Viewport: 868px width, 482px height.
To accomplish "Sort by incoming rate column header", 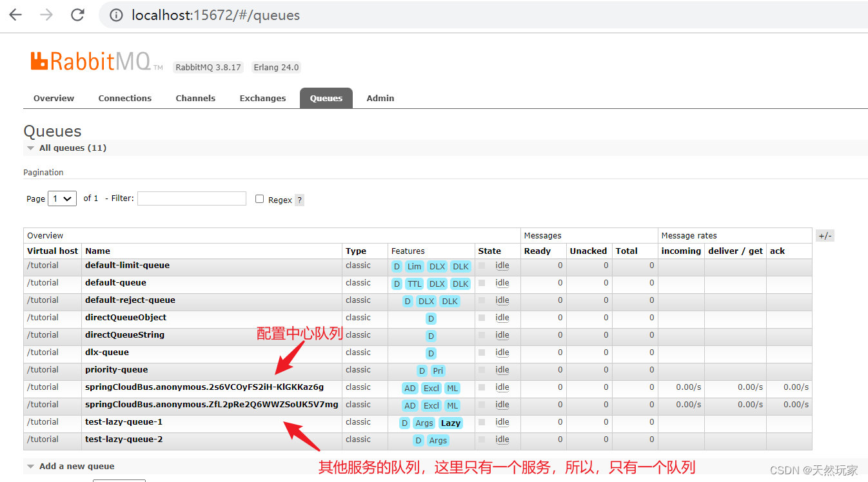I will point(681,251).
